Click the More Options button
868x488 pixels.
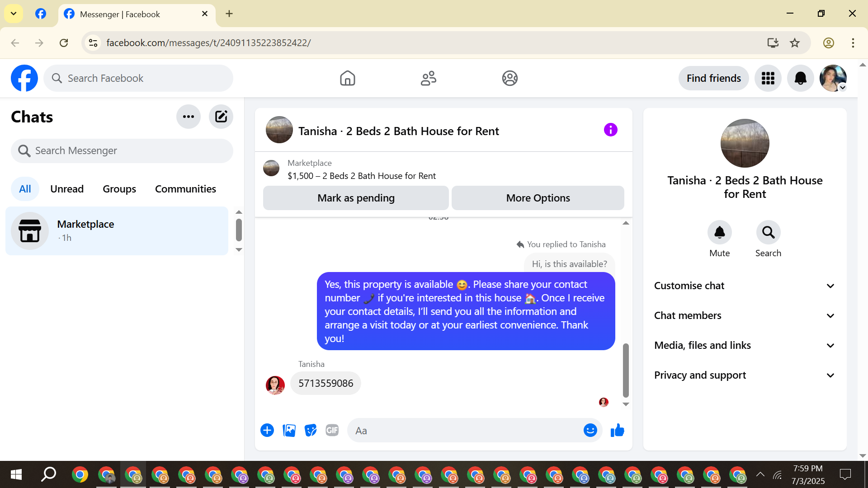click(x=538, y=198)
